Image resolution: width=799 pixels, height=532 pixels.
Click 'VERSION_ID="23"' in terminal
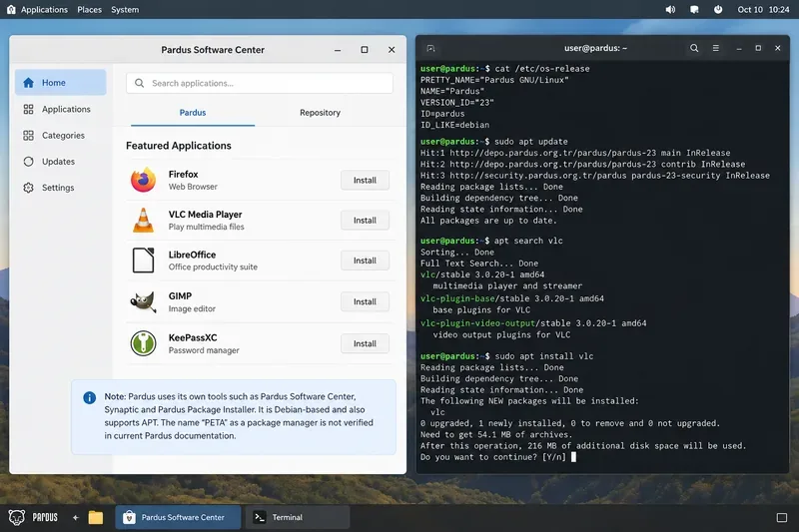coord(457,103)
